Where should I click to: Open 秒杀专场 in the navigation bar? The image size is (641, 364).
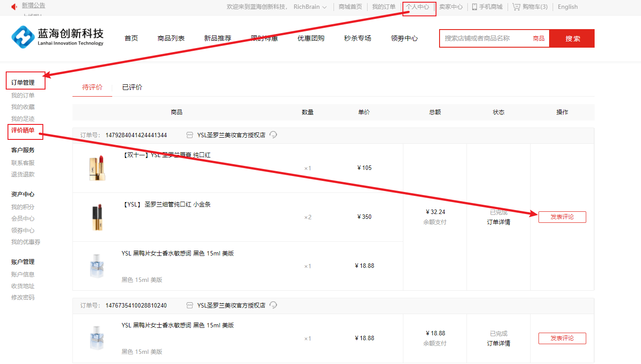pos(357,38)
